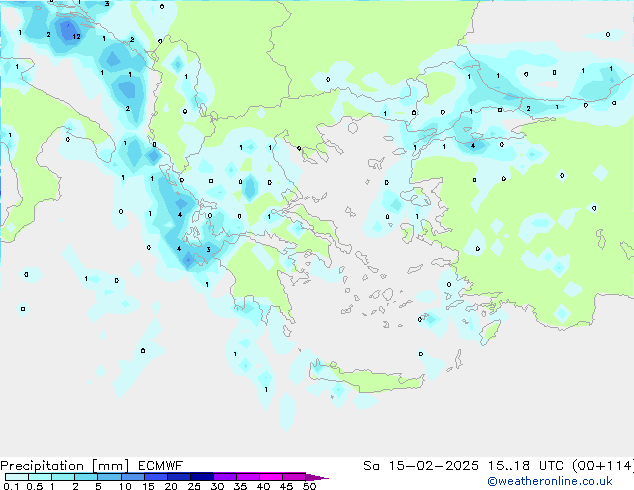
Task: Select legend swatch between 5 and 10
Action: pos(109,477)
